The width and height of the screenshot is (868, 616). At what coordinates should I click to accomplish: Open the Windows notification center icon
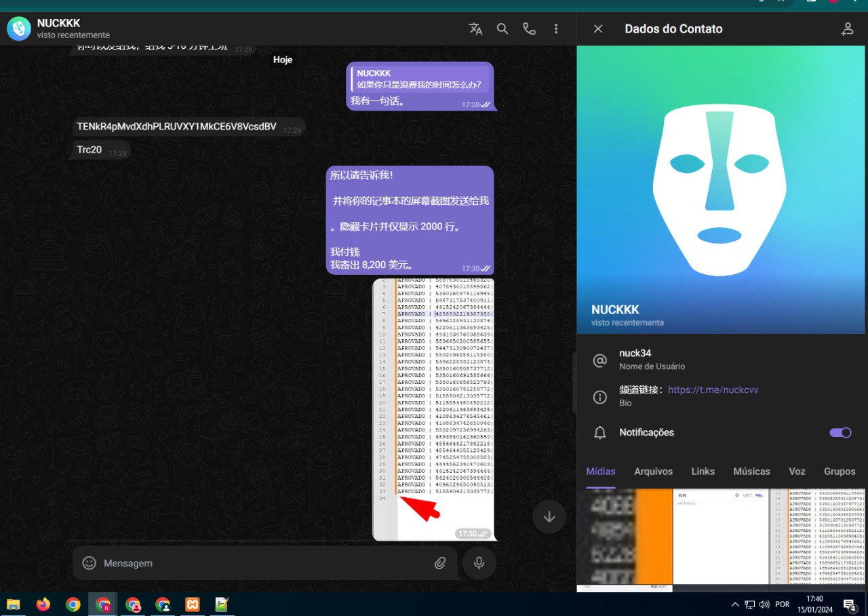tap(849, 604)
